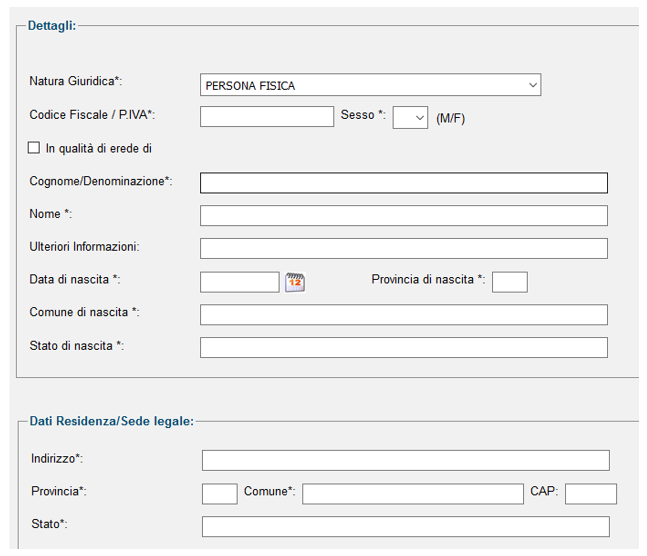Image resolution: width=647 pixels, height=556 pixels.
Task: Click the Dettagli section heading
Action: (52, 26)
